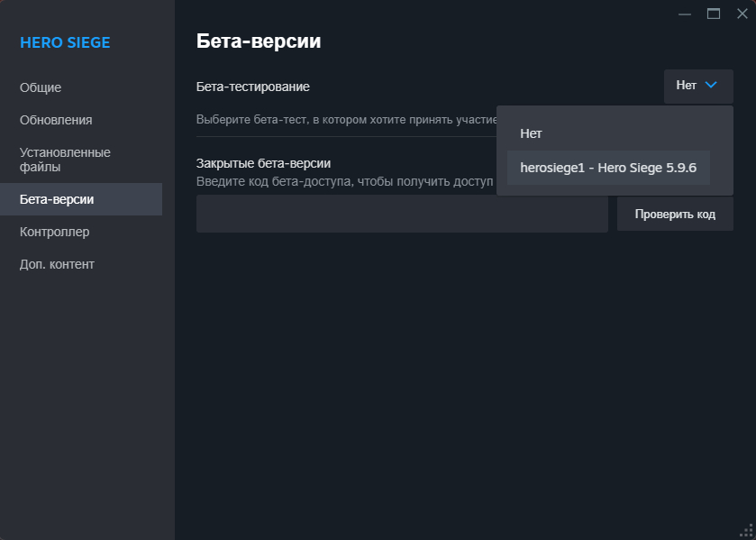Viewport: 756px width, 540px height.
Task: Click the resize grip in the window corner
Action: pyautogui.click(x=746, y=530)
